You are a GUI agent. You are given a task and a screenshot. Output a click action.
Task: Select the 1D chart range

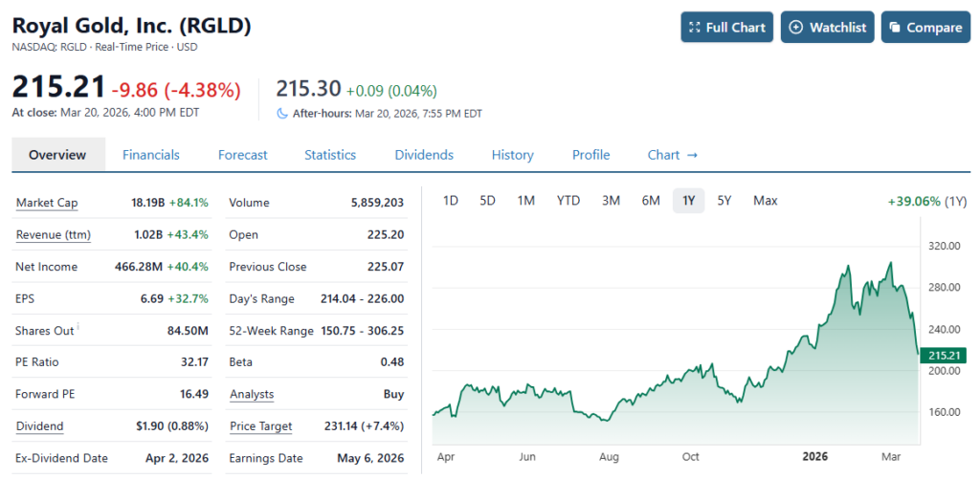(451, 201)
